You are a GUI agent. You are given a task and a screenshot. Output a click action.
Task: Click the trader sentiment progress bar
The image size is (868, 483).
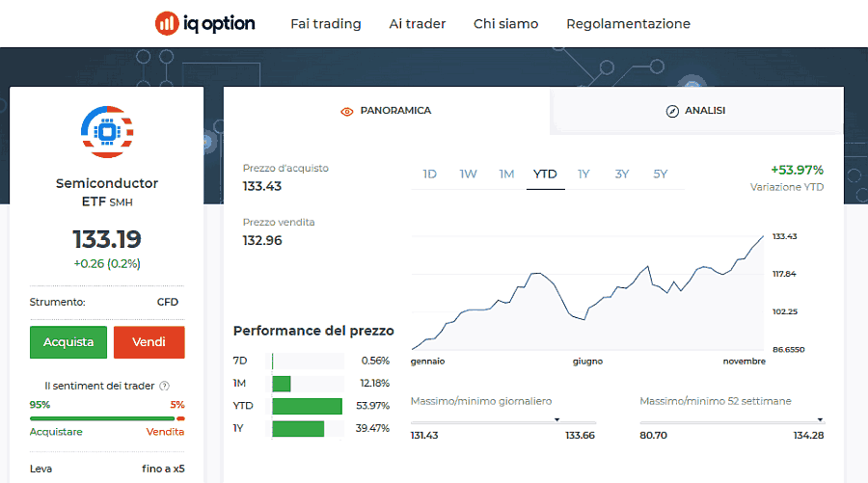click(104, 418)
